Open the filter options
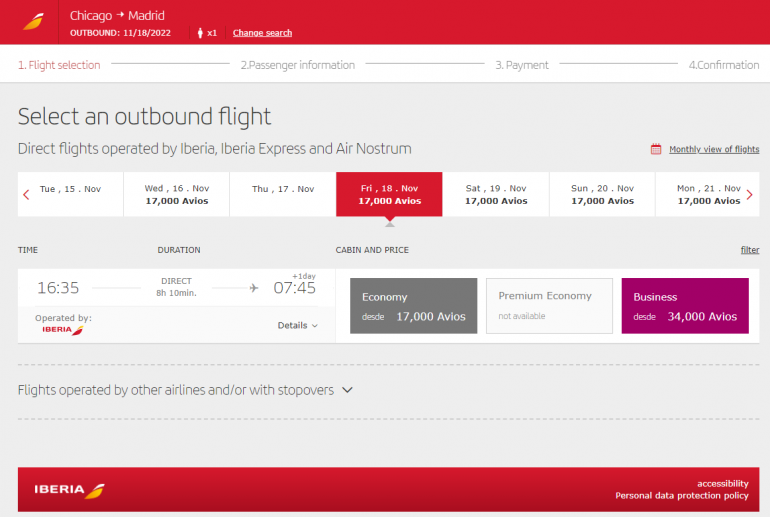 click(749, 250)
